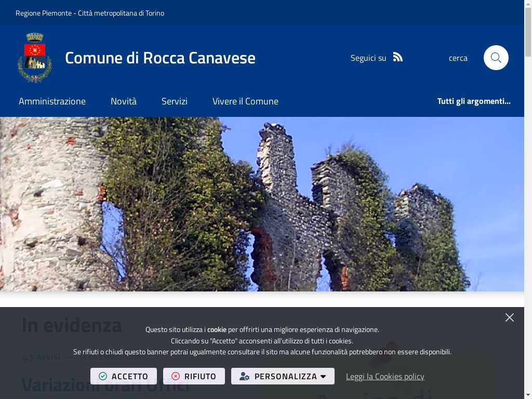Show Tutti gli argomenti

(x=474, y=101)
